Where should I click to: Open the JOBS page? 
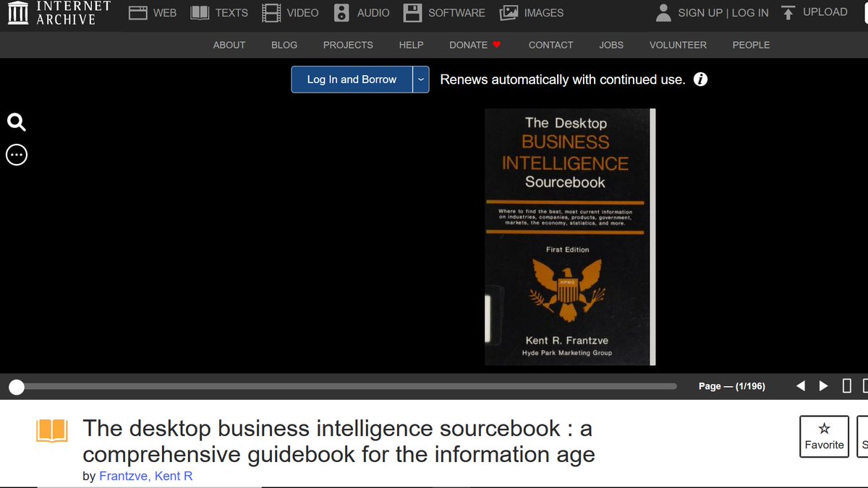coord(611,45)
